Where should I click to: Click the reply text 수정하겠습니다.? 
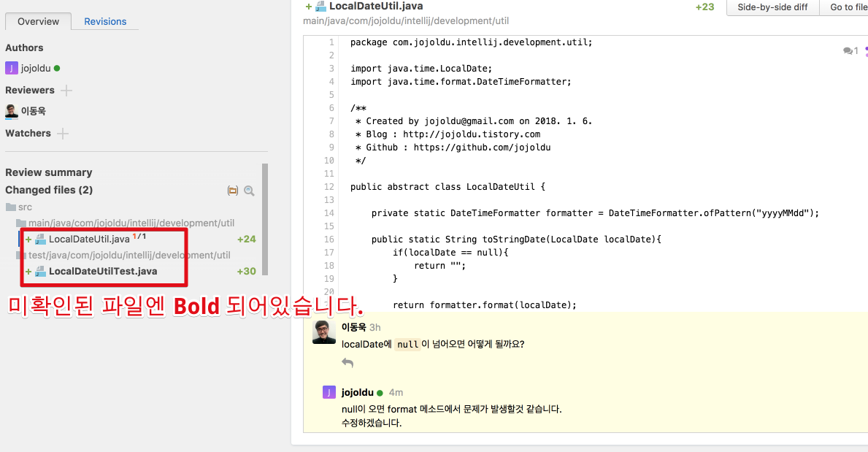pyautogui.click(x=372, y=424)
